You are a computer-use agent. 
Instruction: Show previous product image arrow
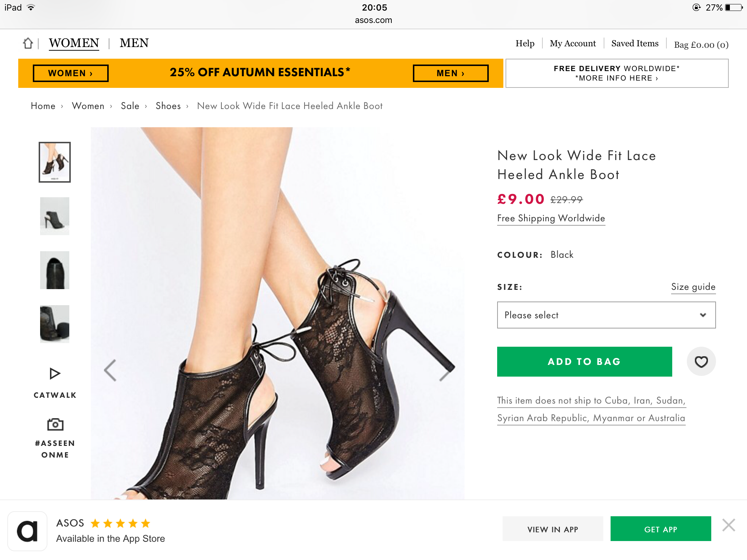pyautogui.click(x=110, y=370)
